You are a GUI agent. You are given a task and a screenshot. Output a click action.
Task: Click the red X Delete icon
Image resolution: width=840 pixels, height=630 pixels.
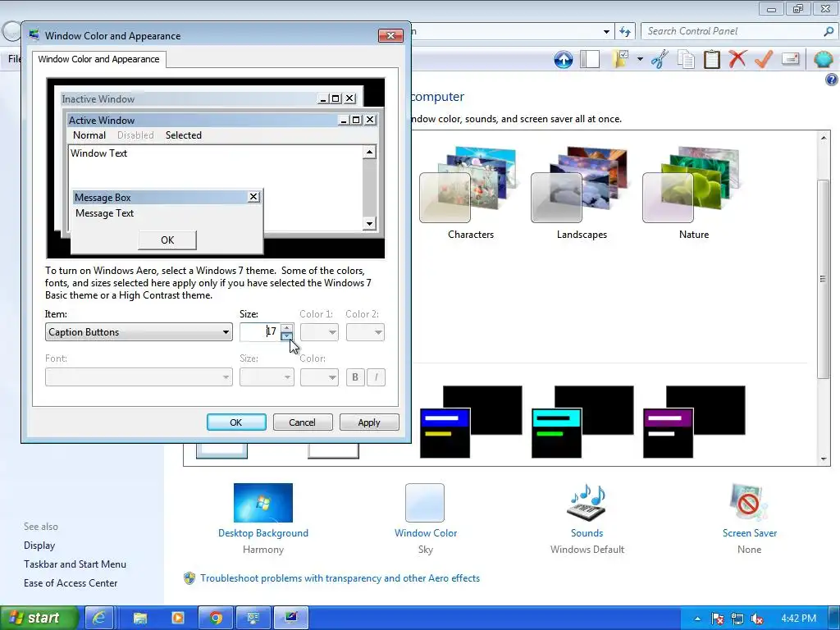click(737, 58)
